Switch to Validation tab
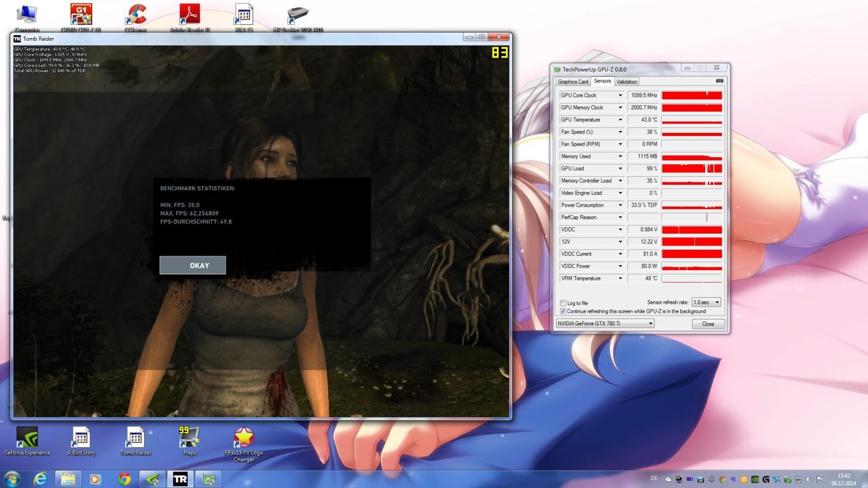This screenshot has width=868, height=488. (627, 82)
